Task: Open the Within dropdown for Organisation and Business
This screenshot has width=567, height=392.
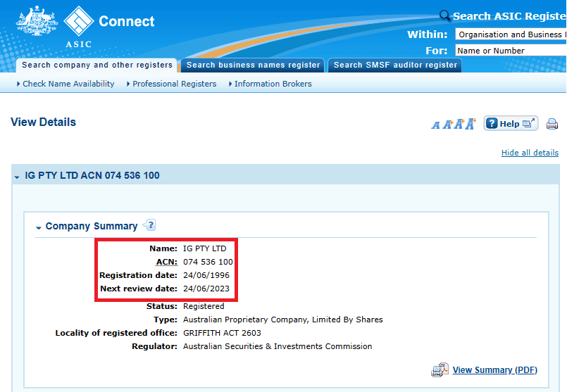Action: click(511, 34)
